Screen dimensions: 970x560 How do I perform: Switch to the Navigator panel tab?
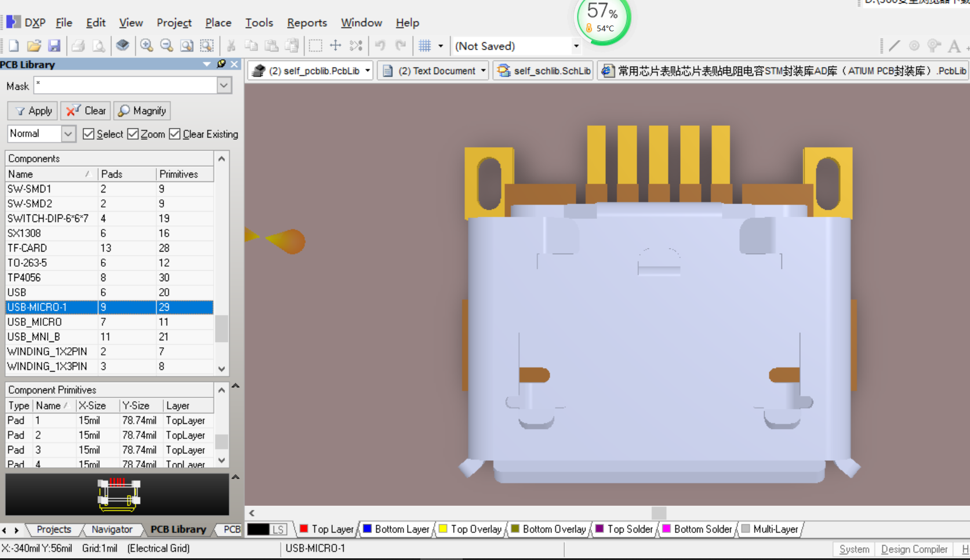(112, 529)
